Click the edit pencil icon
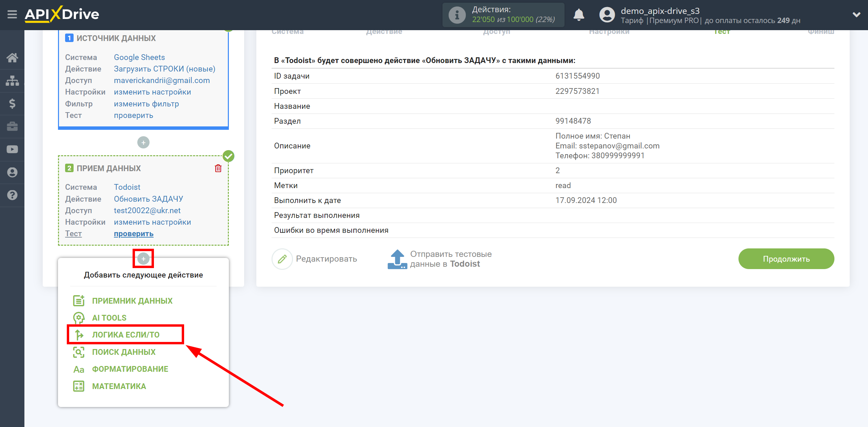 click(282, 259)
